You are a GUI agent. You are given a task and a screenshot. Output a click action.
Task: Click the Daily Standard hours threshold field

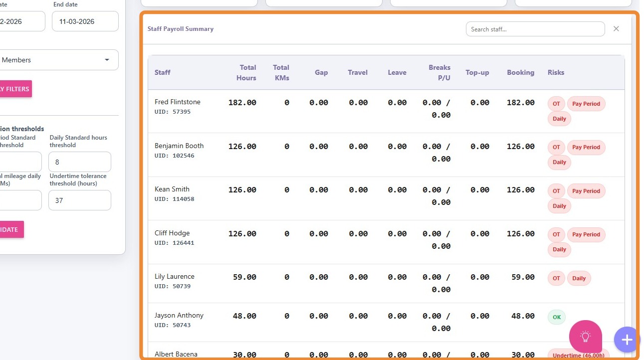(79, 162)
